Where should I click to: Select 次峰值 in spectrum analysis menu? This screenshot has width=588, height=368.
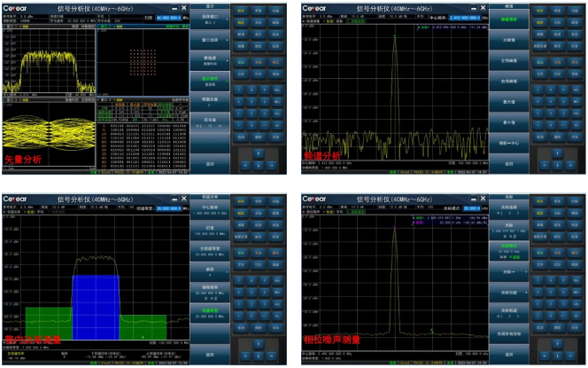pos(510,40)
